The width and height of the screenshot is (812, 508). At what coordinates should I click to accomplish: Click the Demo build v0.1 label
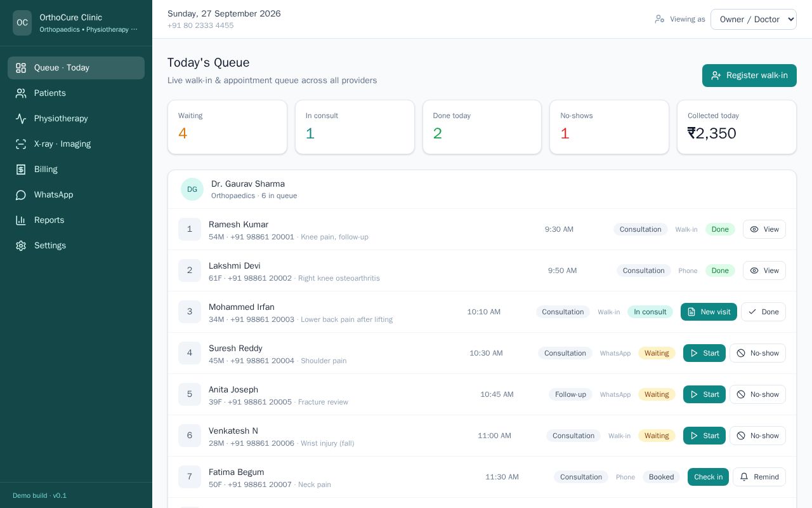click(x=39, y=495)
